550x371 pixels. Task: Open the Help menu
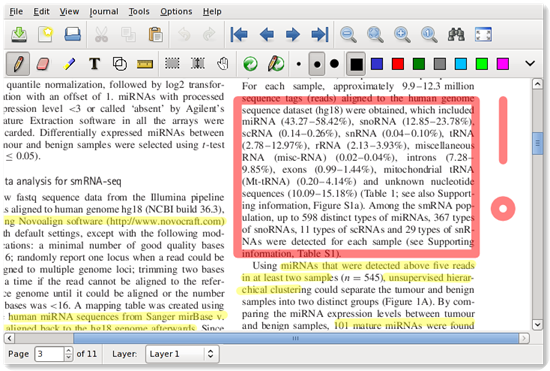pos(212,12)
